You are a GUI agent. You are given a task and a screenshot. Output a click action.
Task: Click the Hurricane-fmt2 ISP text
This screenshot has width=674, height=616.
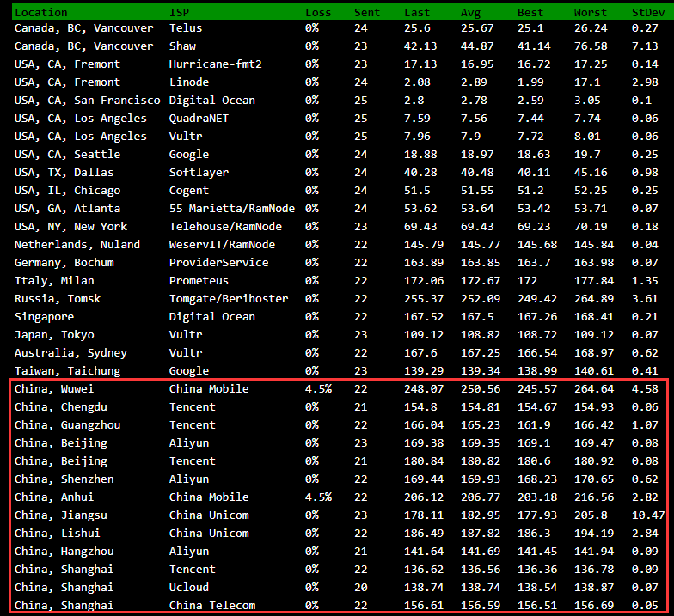[215, 64]
